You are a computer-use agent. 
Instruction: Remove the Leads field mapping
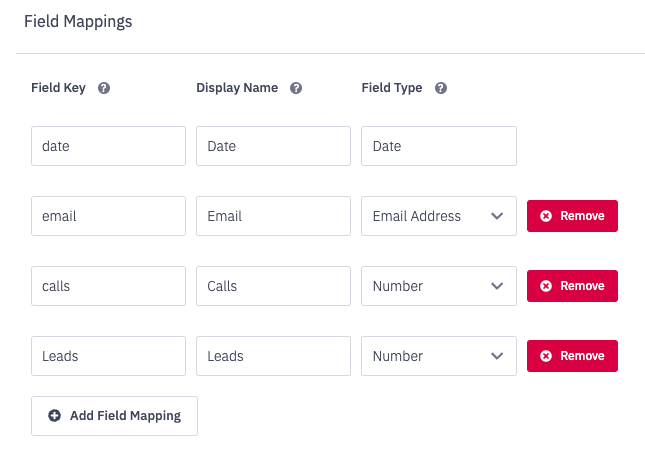pyautogui.click(x=572, y=356)
